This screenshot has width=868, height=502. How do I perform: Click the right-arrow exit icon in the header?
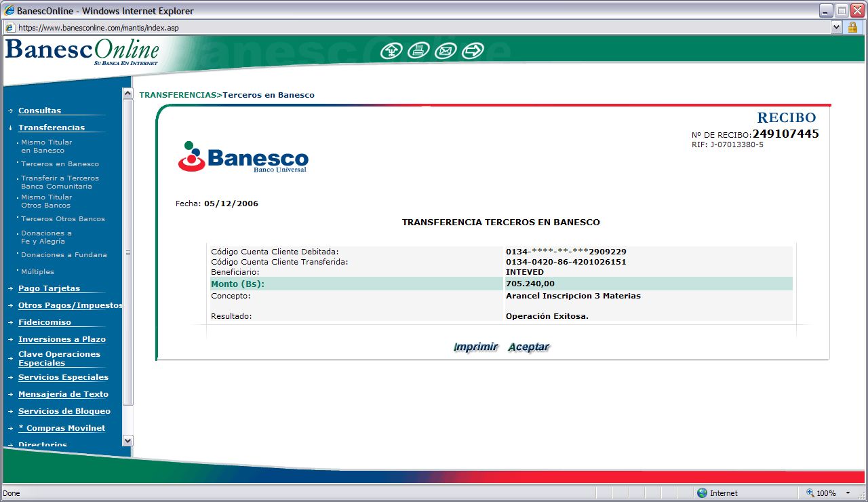[x=473, y=51]
